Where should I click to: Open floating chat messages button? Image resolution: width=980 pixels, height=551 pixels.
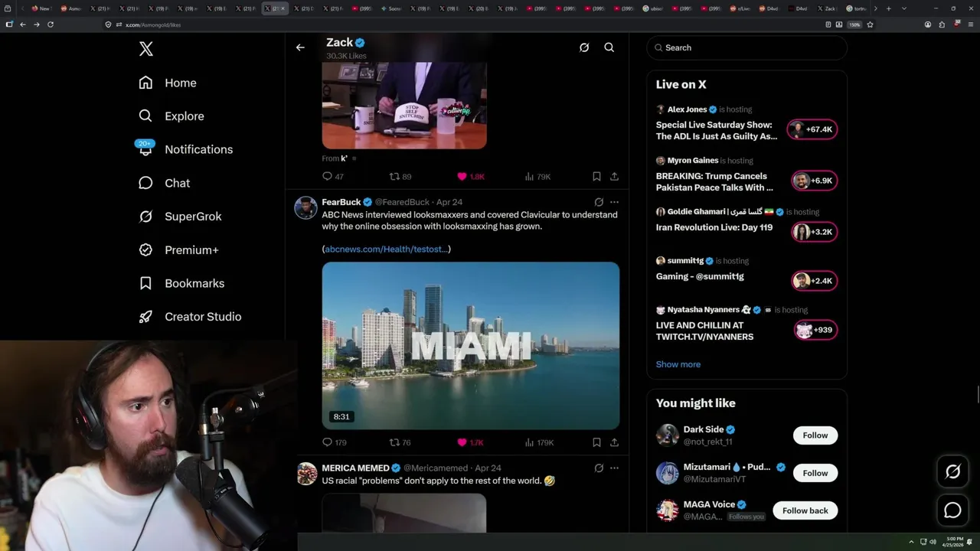point(953,510)
